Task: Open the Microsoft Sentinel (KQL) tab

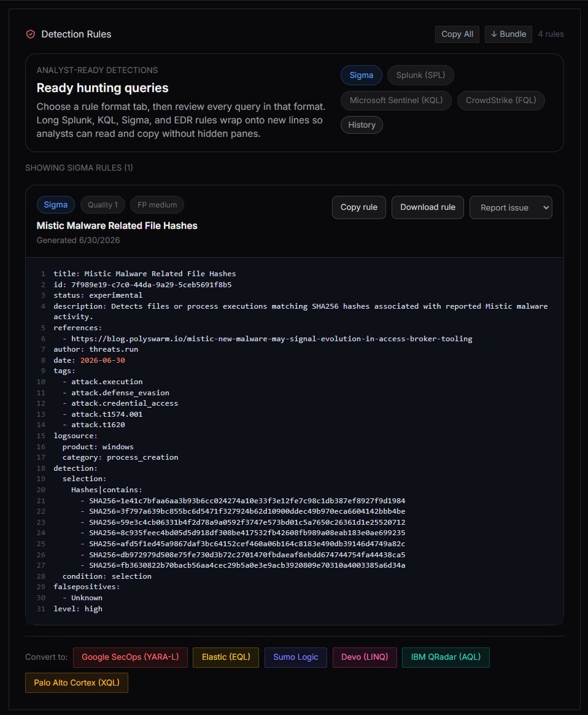Action: (x=396, y=100)
